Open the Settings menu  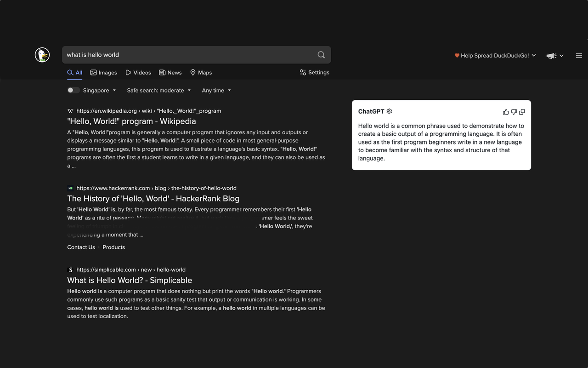point(314,72)
